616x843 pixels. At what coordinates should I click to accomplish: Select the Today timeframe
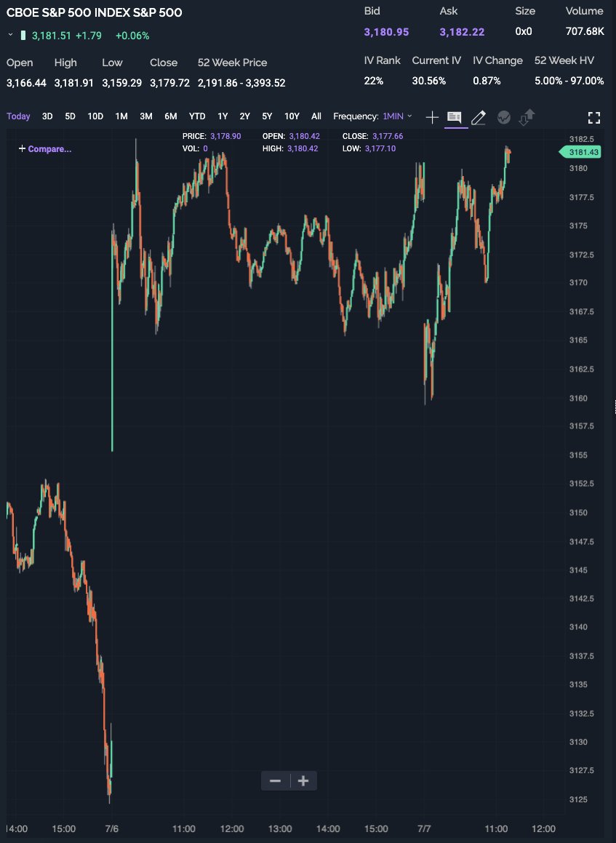click(18, 116)
